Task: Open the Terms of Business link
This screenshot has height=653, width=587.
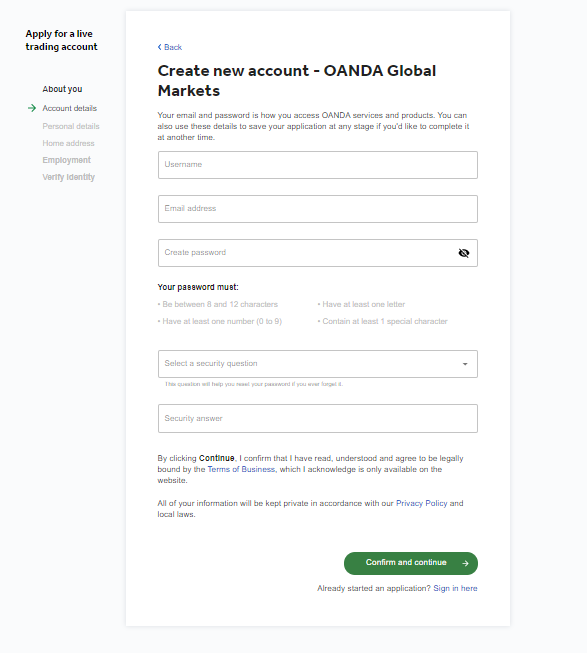Action: 241,469
